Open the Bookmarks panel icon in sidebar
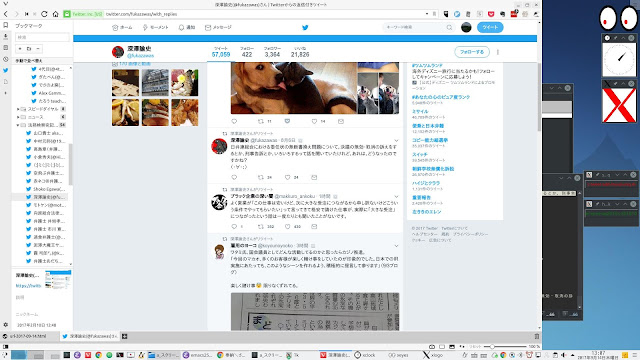640x360 pixels. tap(5, 25)
